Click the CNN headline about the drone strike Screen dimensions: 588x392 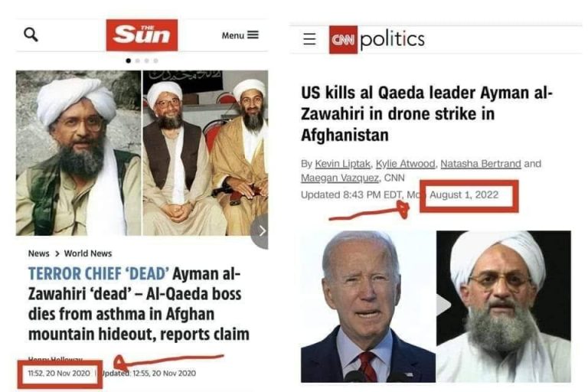pos(426,113)
